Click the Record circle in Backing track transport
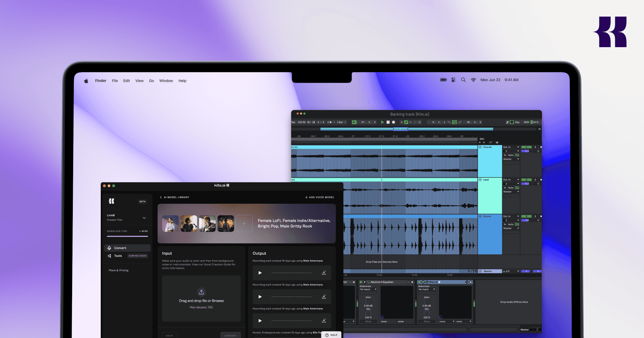 (x=393, y=122)
